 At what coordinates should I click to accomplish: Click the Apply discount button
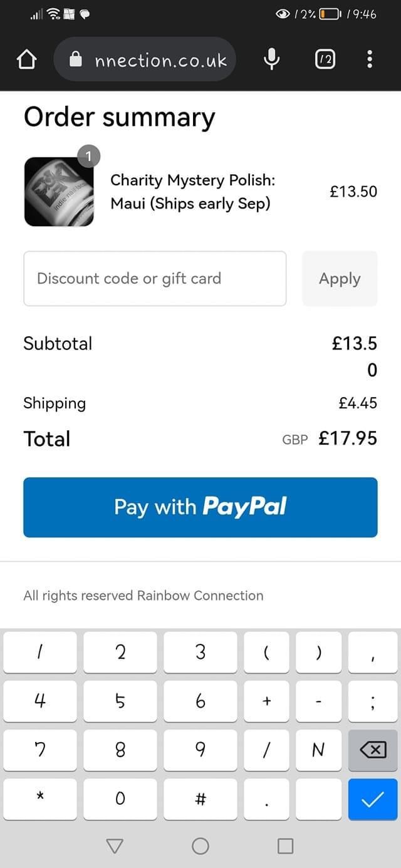[x=340, y=279]
